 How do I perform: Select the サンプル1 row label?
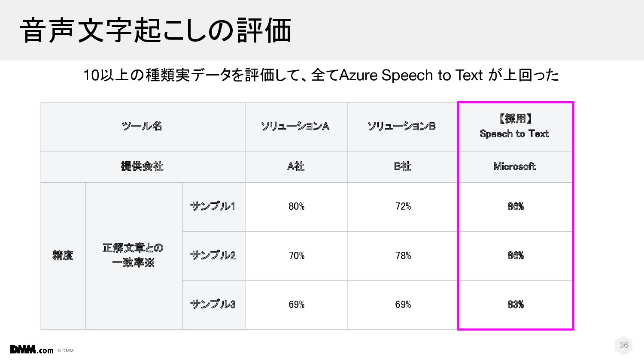coord(214,207)
